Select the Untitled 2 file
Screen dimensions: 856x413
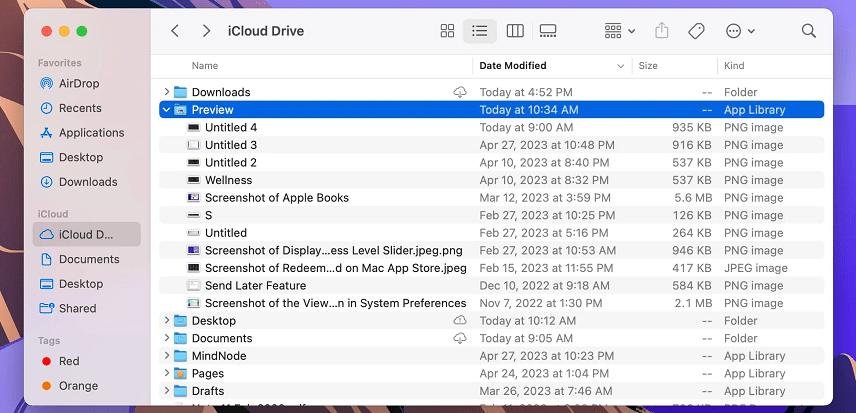(x=491, y=163)
